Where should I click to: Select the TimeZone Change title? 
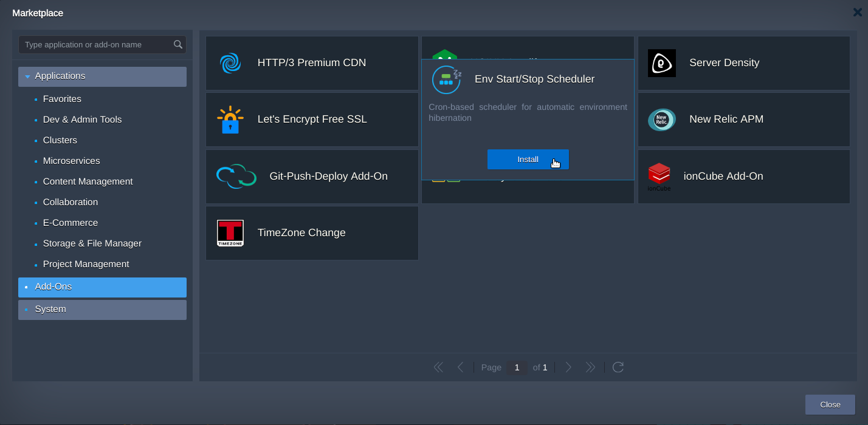tap(301, 233)
